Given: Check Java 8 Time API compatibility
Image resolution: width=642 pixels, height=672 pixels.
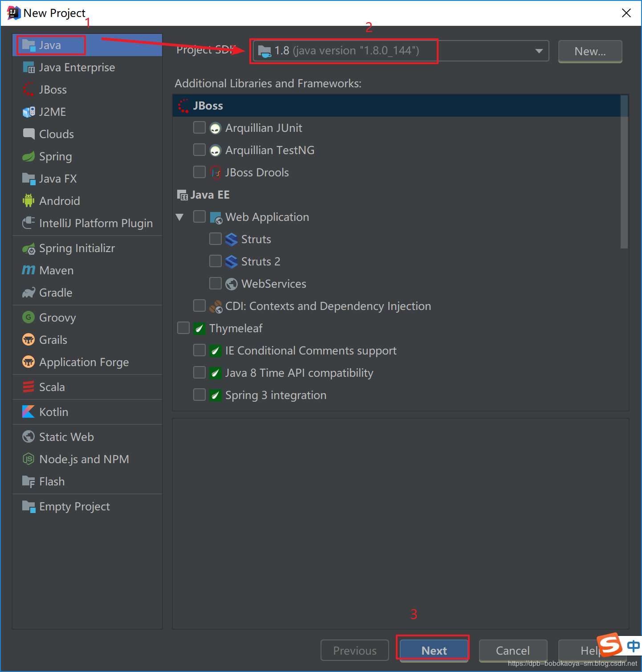Looking at the screenshot, I should [x=199, y=373].
